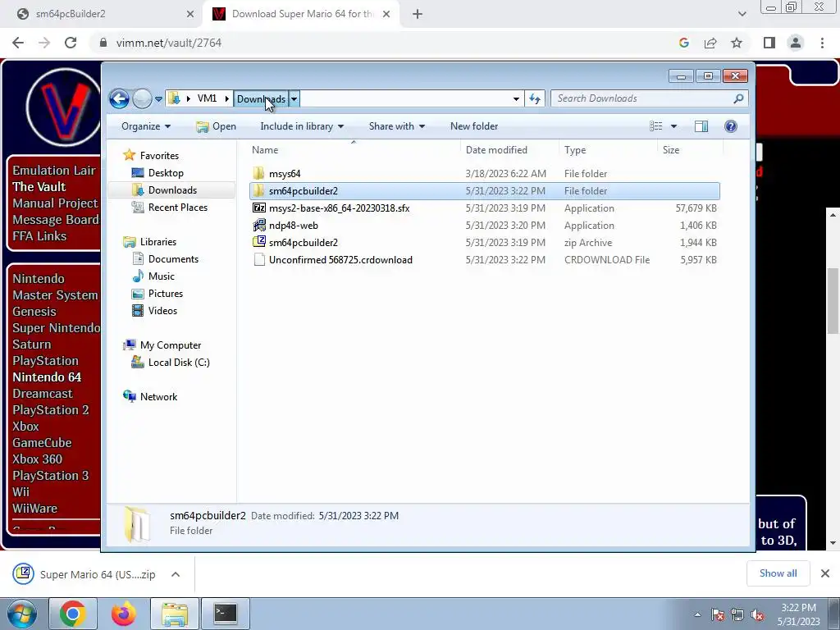The width and height of the screenshot is (840, 630).
Task: Focus the Search Downloads box
Action: tap(643, 98)
